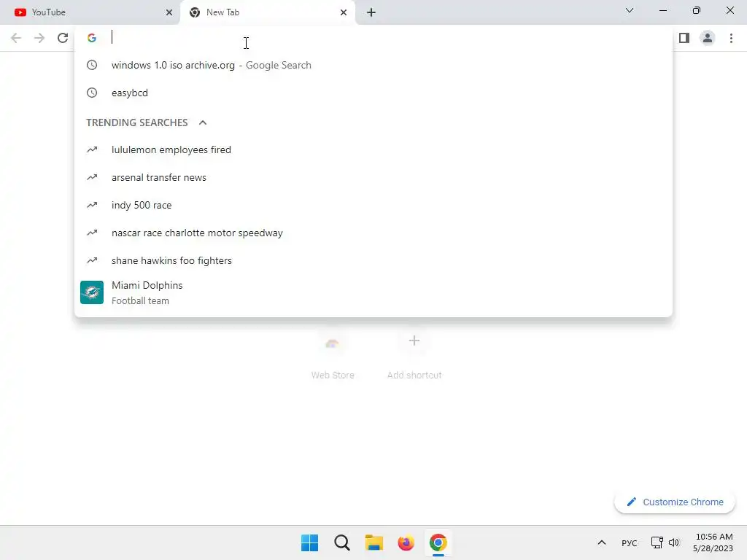Show hidden system tray icons
The height and width of the screenshot is (560, 747).
[602, 542]
